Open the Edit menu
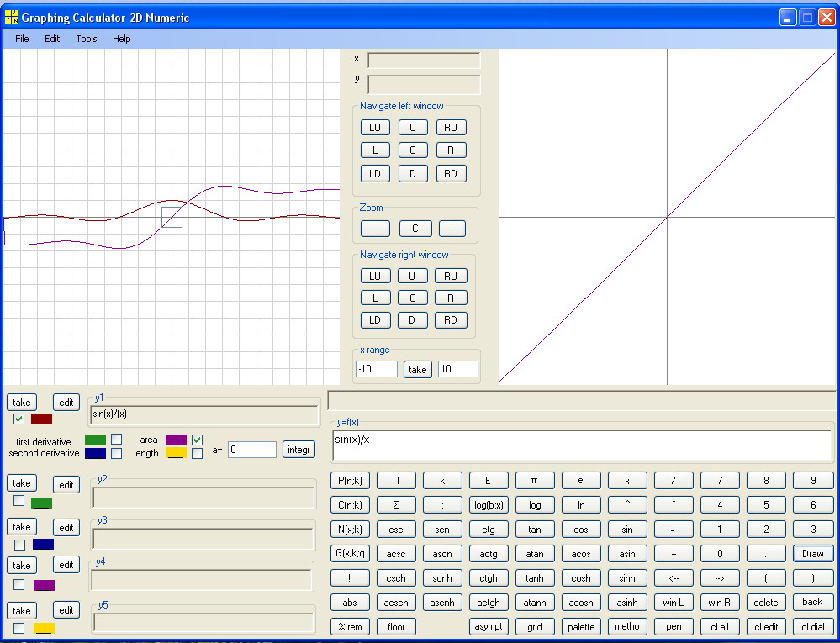The image size is (840, 643). [52, 39]
